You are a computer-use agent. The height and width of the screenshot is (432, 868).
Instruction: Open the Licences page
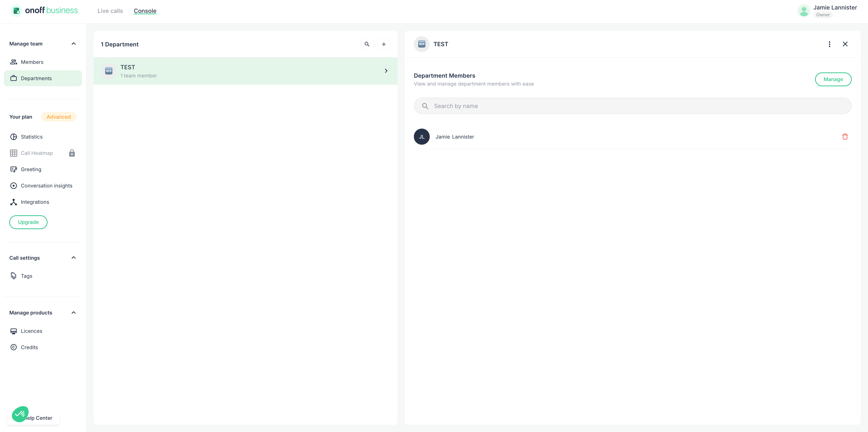tap(43, 331)
